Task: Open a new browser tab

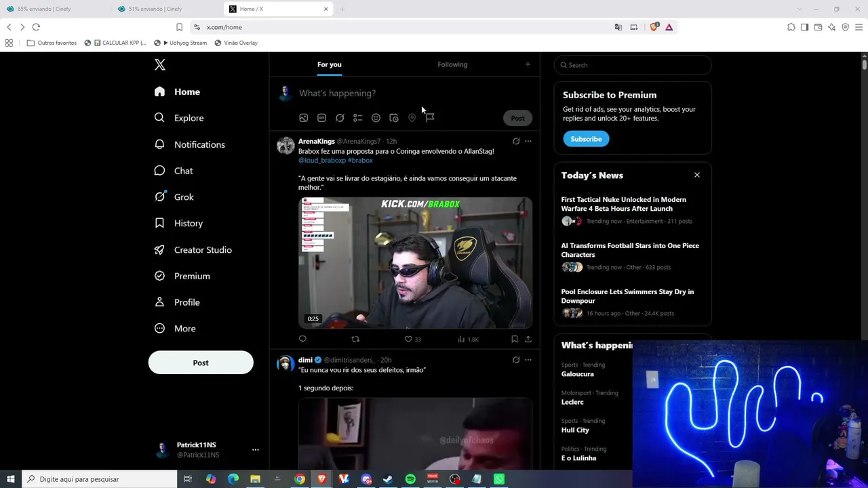Action: [342, 9]
